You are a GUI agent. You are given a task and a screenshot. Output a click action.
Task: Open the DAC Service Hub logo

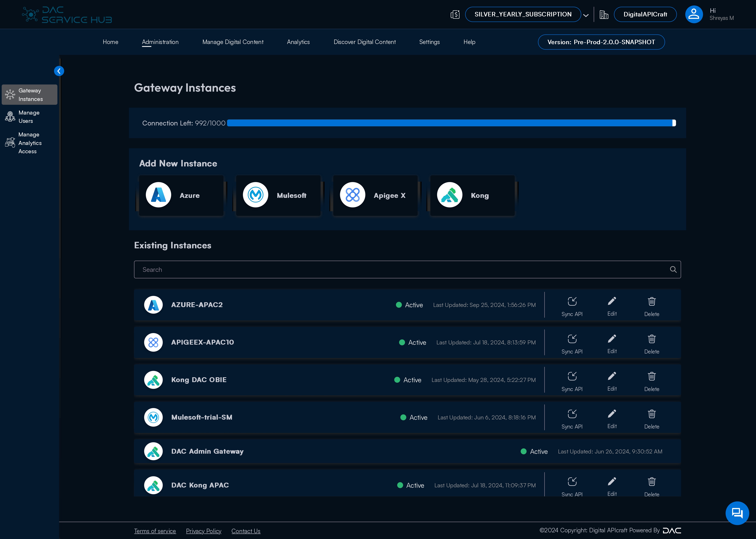[x=67, y=15]
